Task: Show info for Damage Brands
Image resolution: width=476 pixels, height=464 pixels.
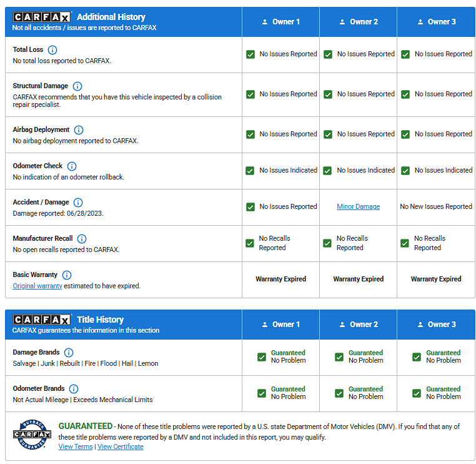Action: [69, 353]
